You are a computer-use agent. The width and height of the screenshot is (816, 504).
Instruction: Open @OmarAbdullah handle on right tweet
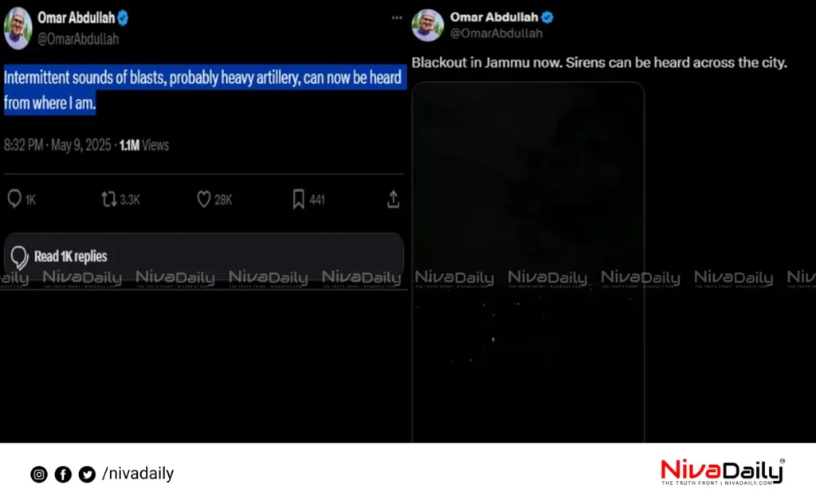[x=496, y=33]
